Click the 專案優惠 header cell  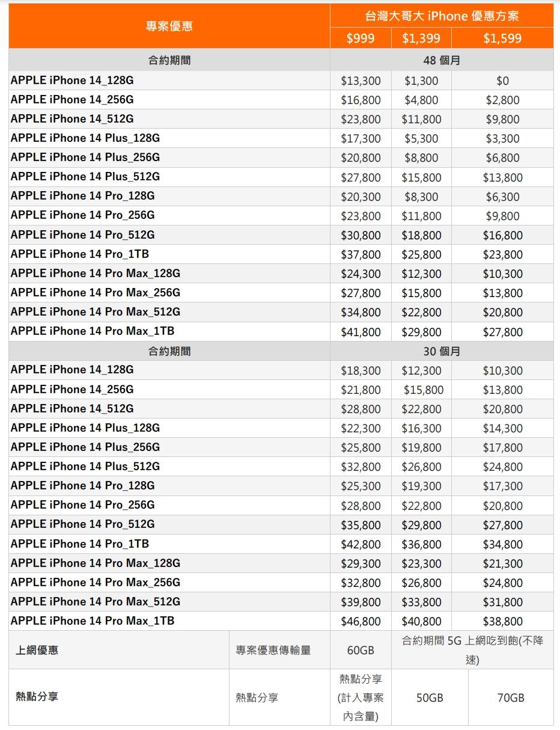tap(169, 26)
